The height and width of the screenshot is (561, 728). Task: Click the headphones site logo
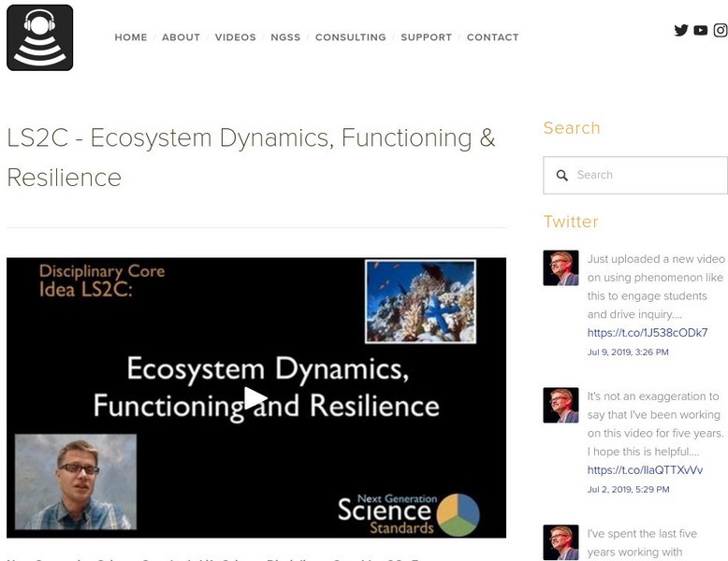[39, 37]
